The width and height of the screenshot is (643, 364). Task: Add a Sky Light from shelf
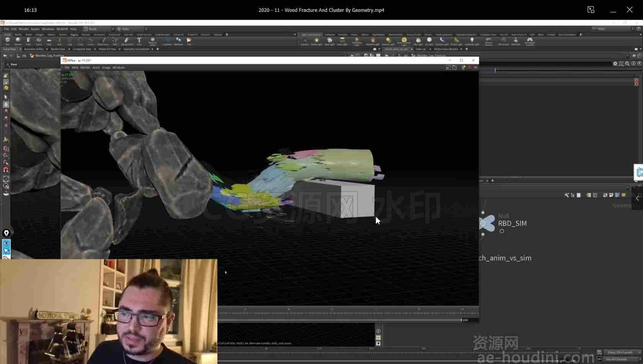click(x=418, y=41)
